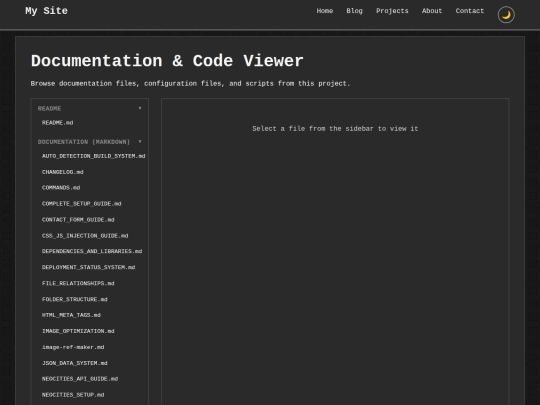Open NEOCITIES_SETUP.md

point(73,395)
